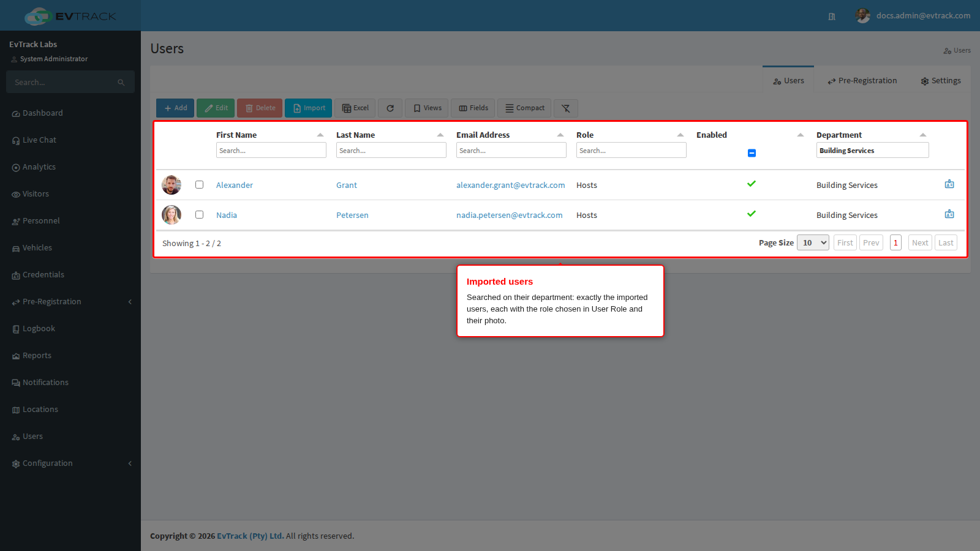Screen dimensions: 980x551
Task: Open credential icon in Alexander's row
Action: pos(949,184)
